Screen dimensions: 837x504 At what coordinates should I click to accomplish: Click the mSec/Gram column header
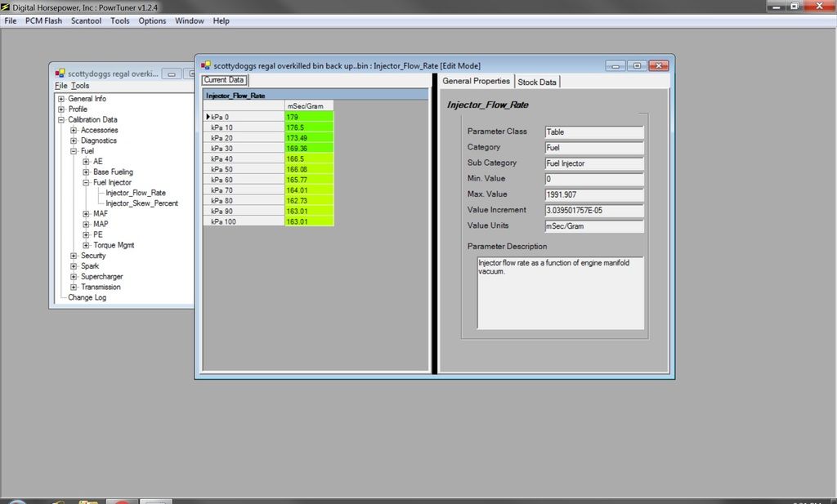coord(309,106)
